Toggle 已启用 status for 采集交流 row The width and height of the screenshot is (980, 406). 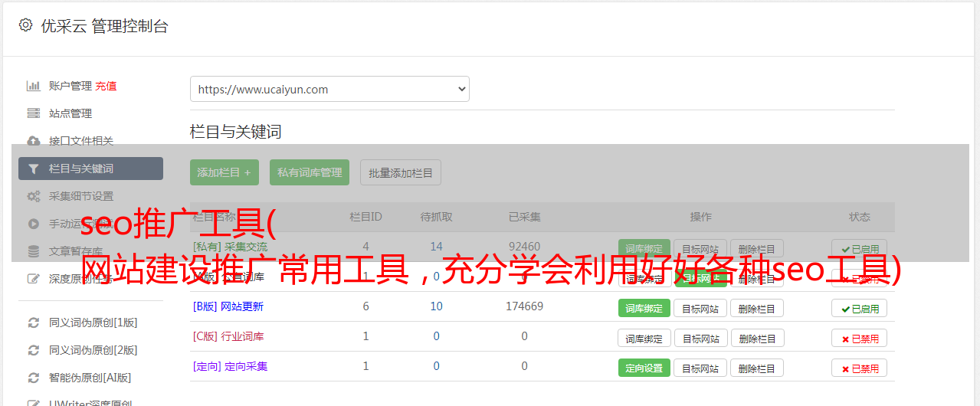tap(859, 249)
